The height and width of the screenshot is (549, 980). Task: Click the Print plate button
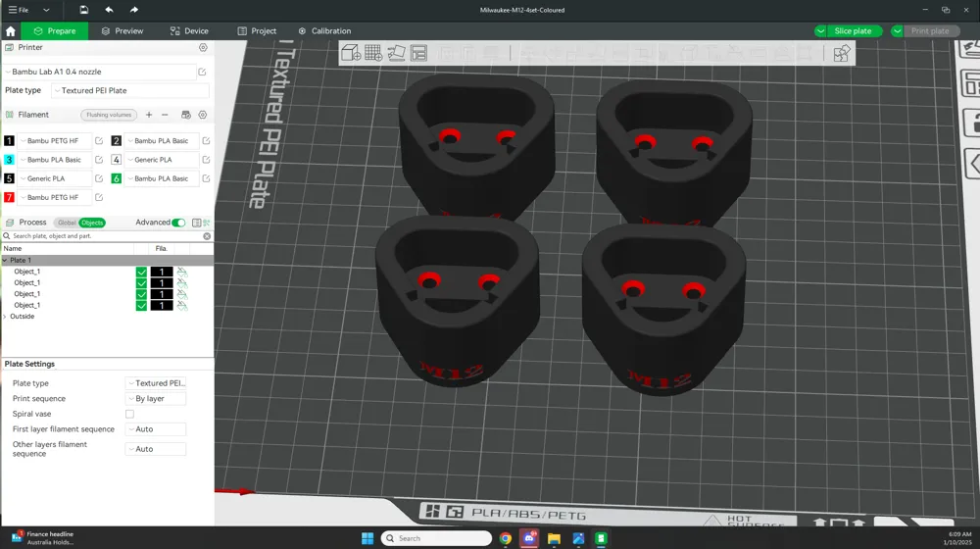[931, 30]
